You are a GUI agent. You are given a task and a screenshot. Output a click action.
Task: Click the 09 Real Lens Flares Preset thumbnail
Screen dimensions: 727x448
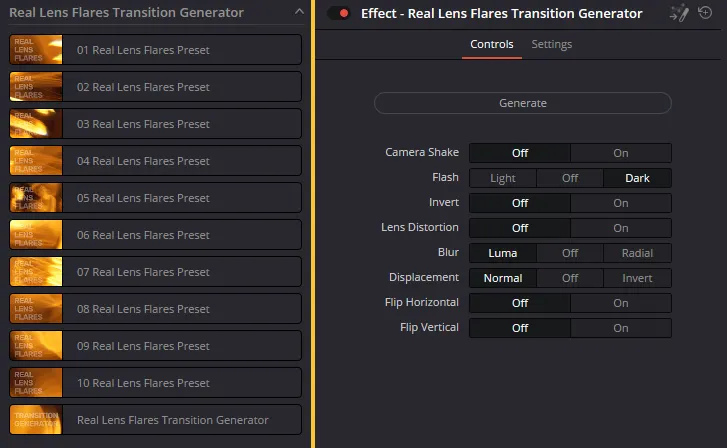[36, 346]
